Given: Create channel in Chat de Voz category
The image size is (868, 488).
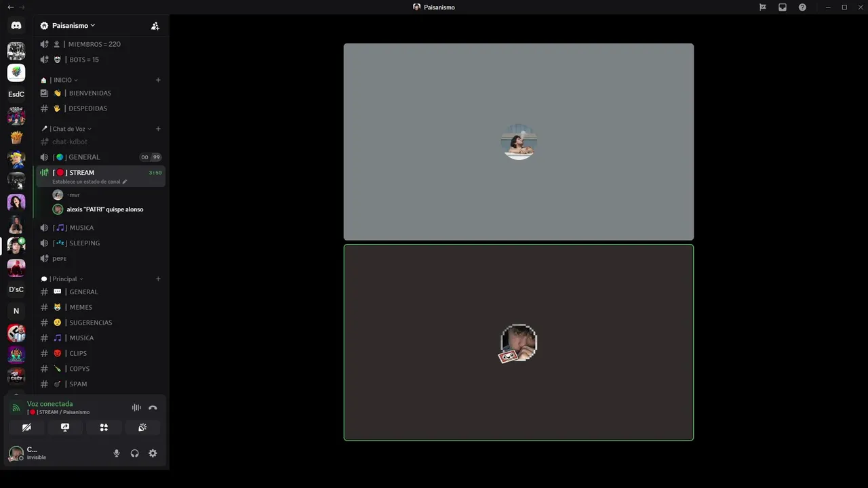Looking at the screenshot, I should click(x=158, y=129).
